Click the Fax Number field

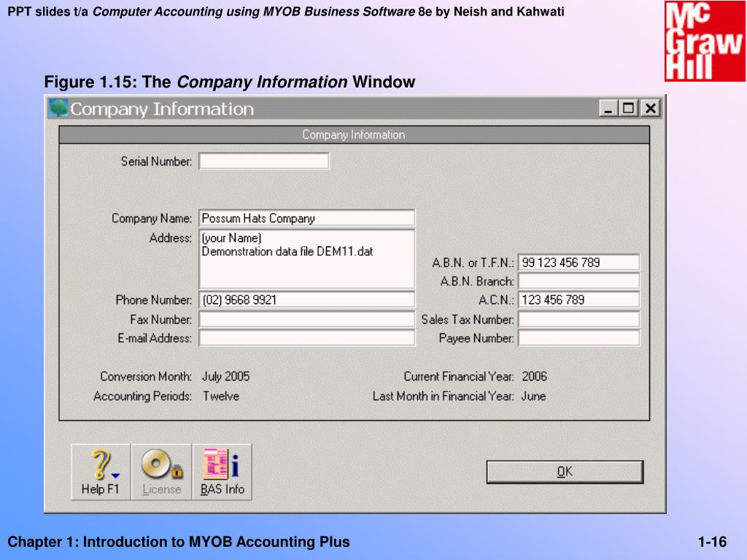(x=307, y=319)
